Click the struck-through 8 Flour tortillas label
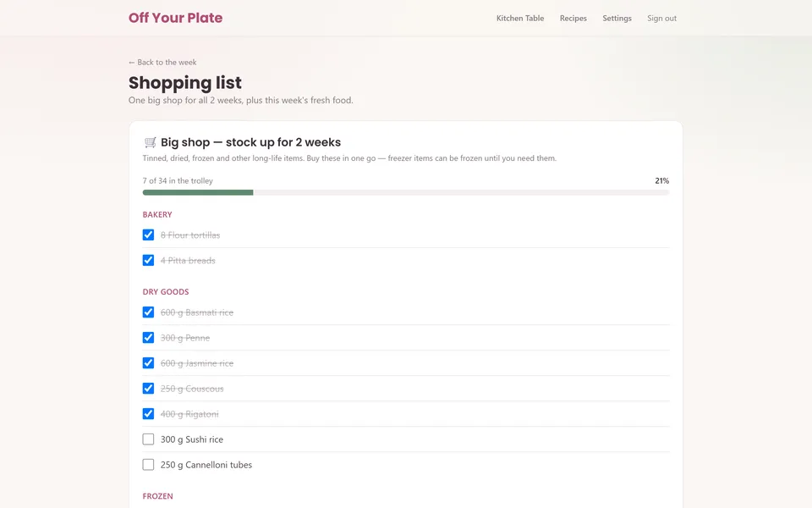The image size is (812, 508). click(190, 235)
